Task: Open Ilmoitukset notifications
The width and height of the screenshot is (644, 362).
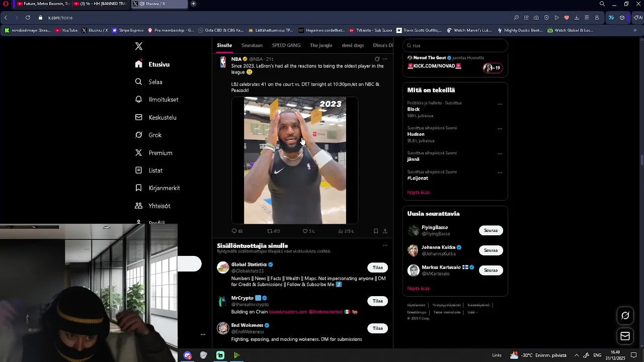Action: [x=156, y=100]
